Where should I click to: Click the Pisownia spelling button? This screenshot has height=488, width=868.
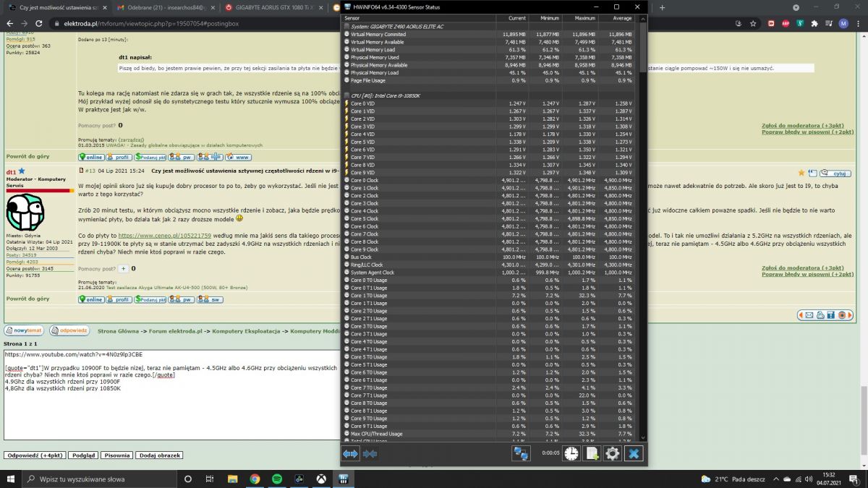117,455
